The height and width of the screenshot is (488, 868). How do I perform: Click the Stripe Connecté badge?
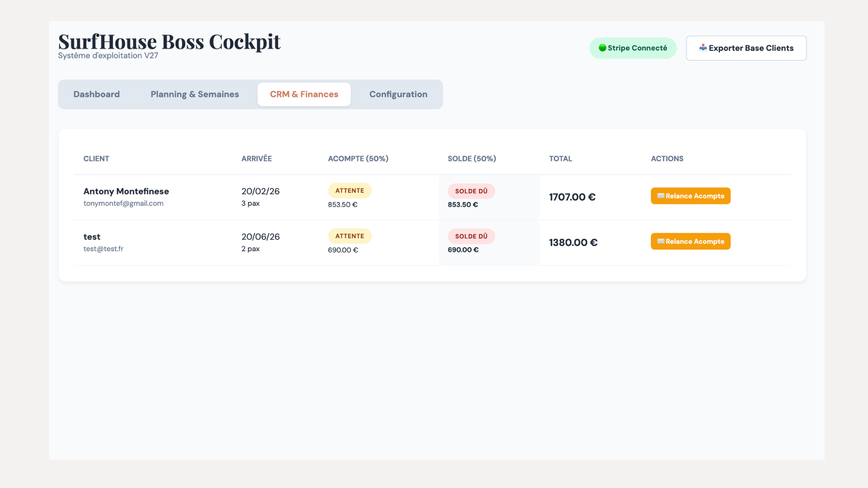[x=633, y=47]
